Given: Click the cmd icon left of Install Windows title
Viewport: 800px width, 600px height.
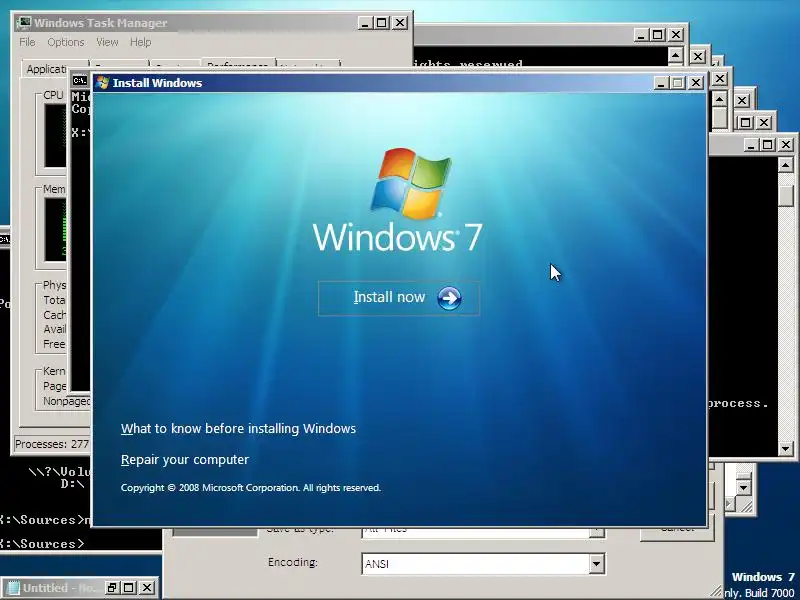Looking at the screenshot, I should [x=80, y=81].
